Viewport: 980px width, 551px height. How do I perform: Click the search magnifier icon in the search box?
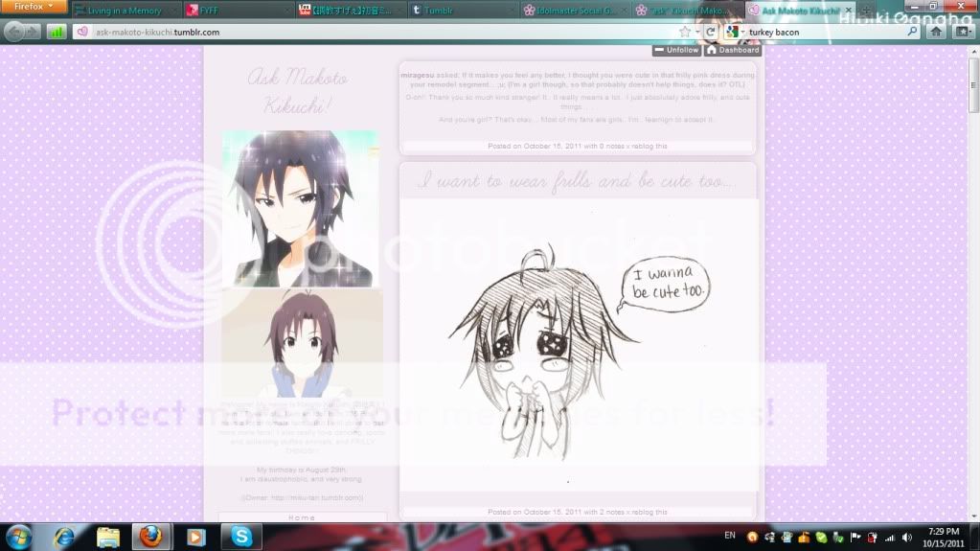(x=911, y=32)
